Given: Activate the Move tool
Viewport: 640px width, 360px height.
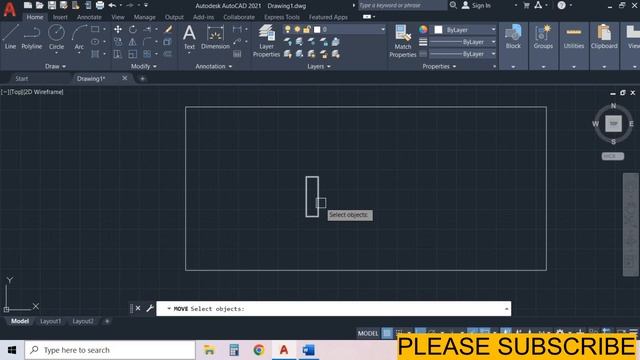Looking at the screenshot, I should tap(118, 29).
